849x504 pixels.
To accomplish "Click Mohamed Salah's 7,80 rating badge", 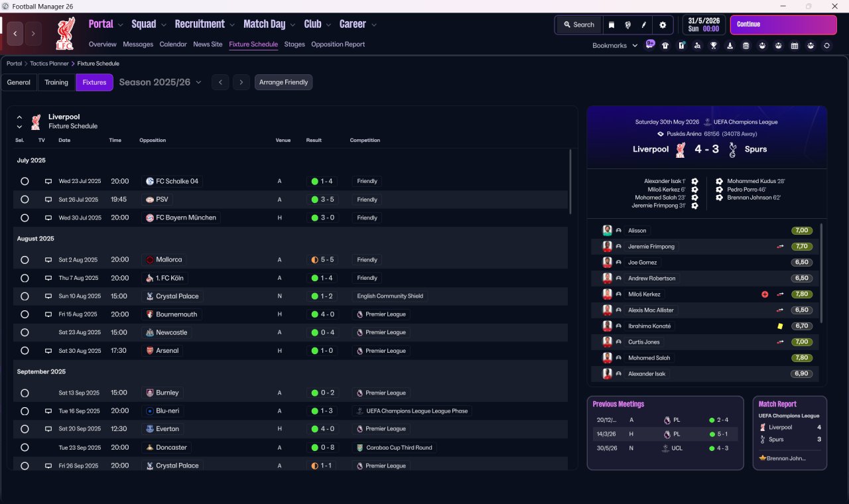I will (x=802, y=358).
